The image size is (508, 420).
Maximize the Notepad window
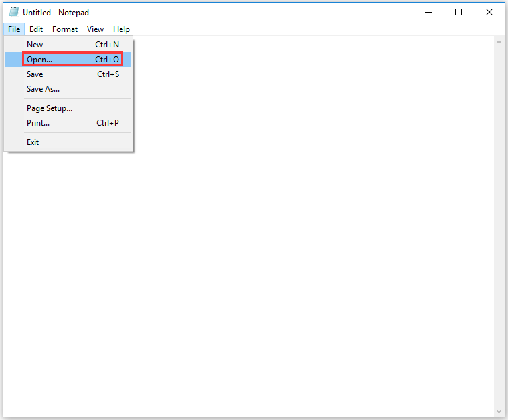[x=458, y=12]
